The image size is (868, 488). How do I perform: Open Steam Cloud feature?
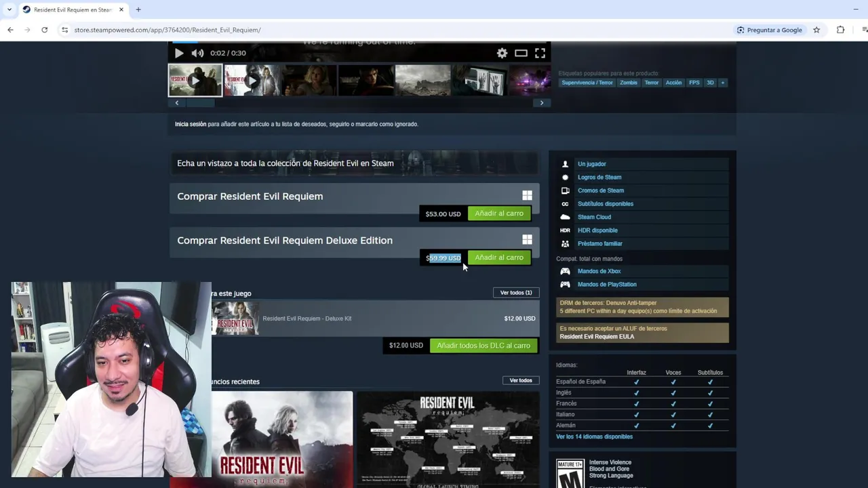(594, 217)
